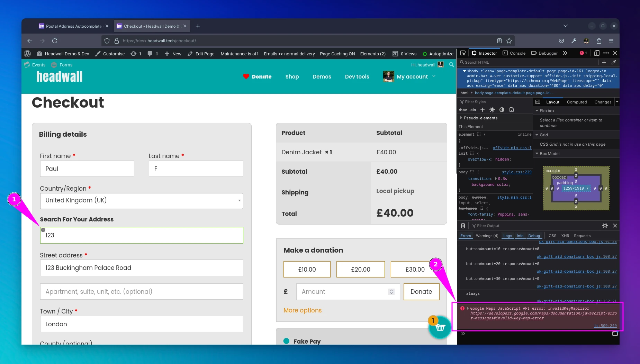Viewport: 640px width, 364px height.
Task: Select the Computed sidebar tab
Action: pyautogui.click(x=577, y=102)
